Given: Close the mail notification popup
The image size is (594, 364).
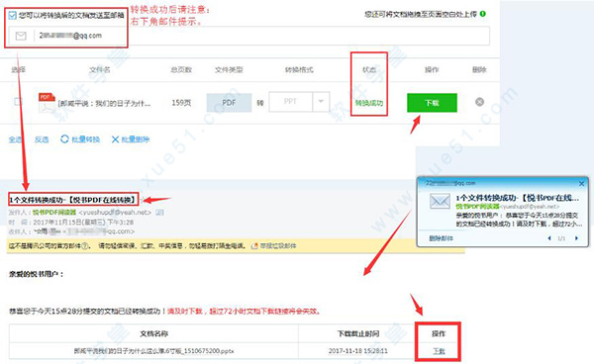Looking at the screenshot, I should click(581, 184).
